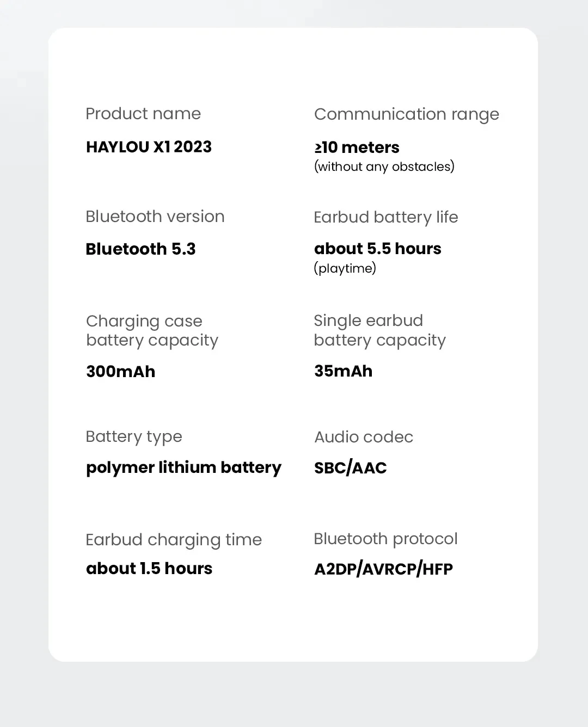The image size is (588, 727).
Task: Select the SBC/AAC value
Action: (x=350, y=468)
